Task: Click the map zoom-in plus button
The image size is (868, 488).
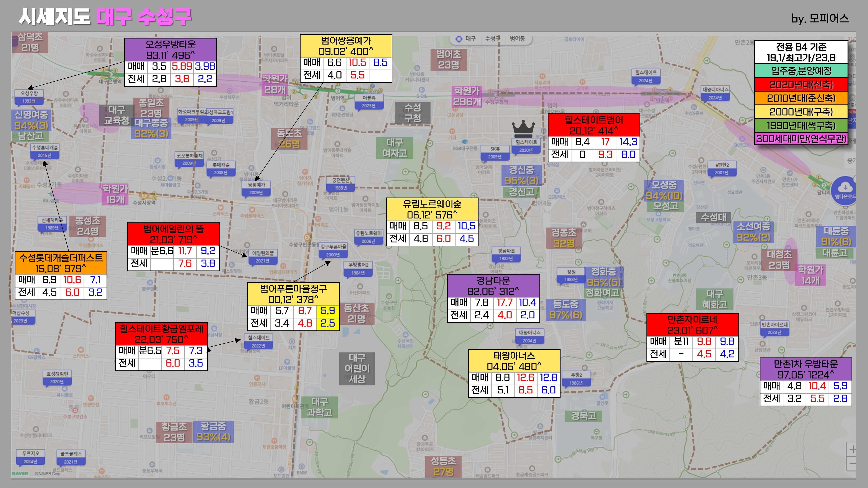Action: (x=852, y=449)
